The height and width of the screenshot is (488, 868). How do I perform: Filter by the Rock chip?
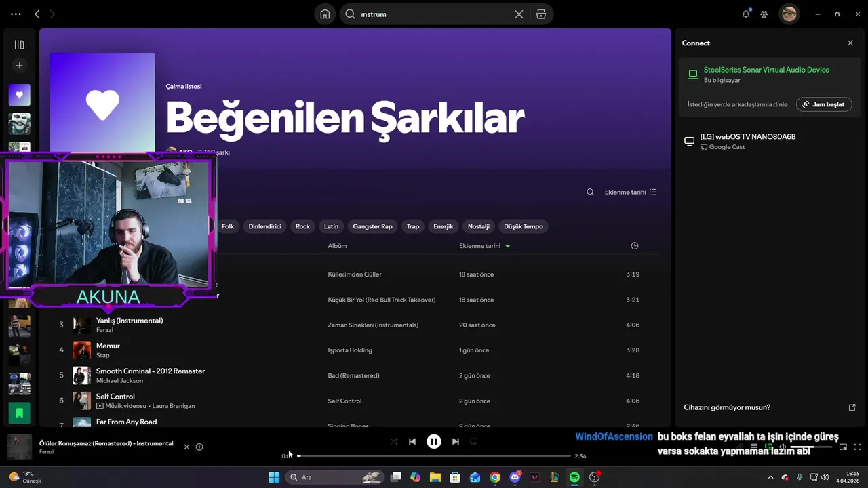coord(302,226)
